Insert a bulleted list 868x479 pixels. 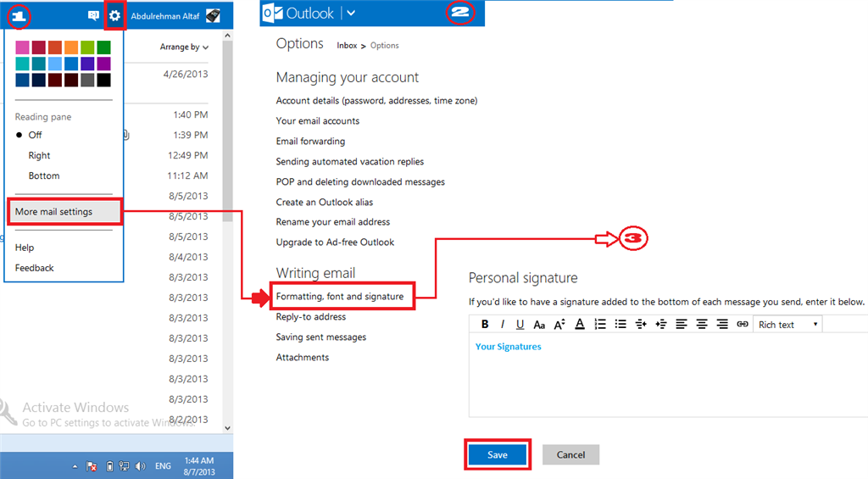(620, 325)
